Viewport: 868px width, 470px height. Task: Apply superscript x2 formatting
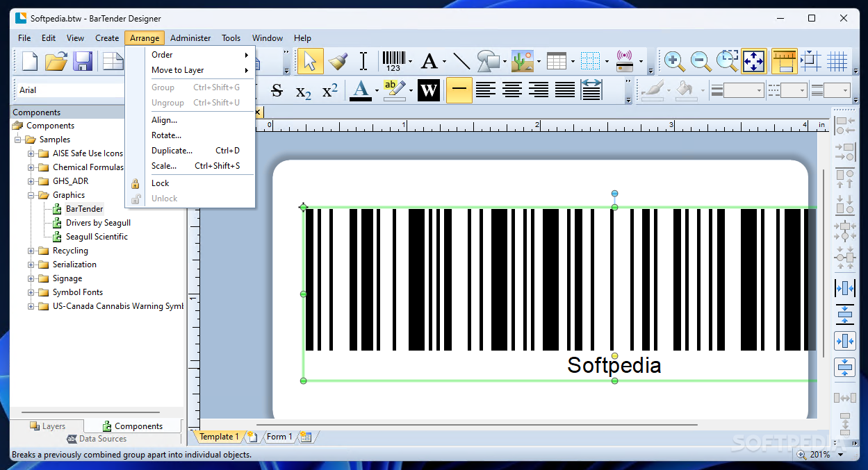330,90
